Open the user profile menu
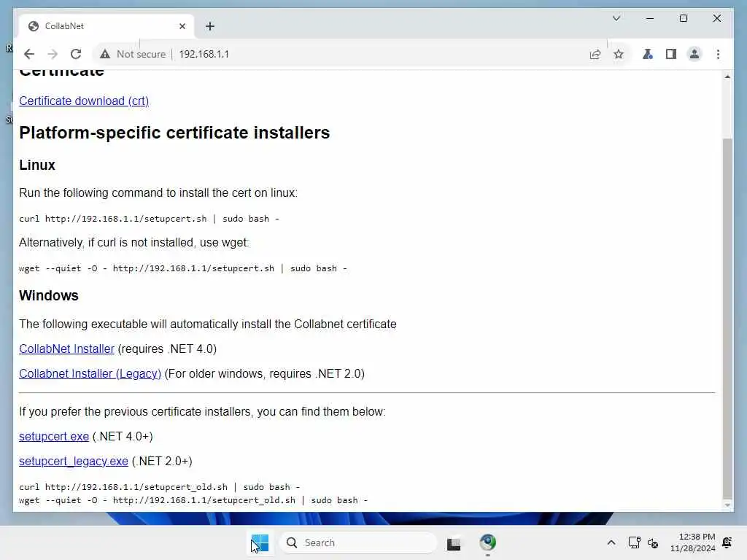The width and height of the screenshot is (747, 560). click(x=694, y=54)
